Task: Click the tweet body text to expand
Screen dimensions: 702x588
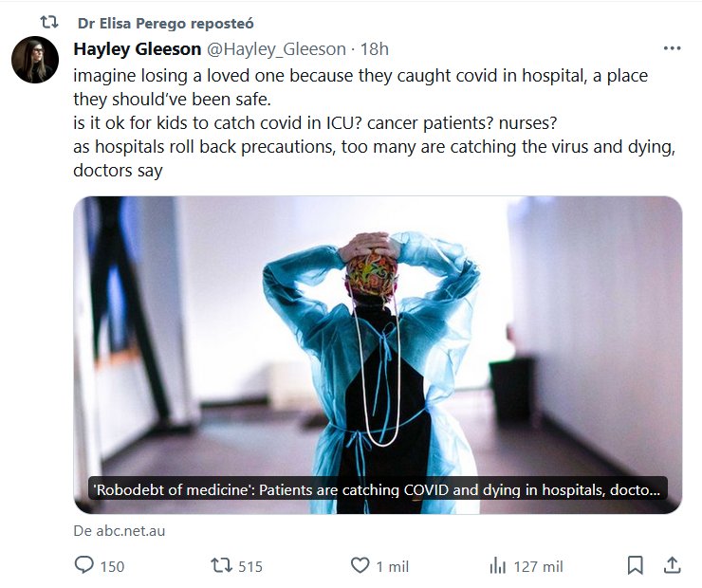Action: coord(360,122)
